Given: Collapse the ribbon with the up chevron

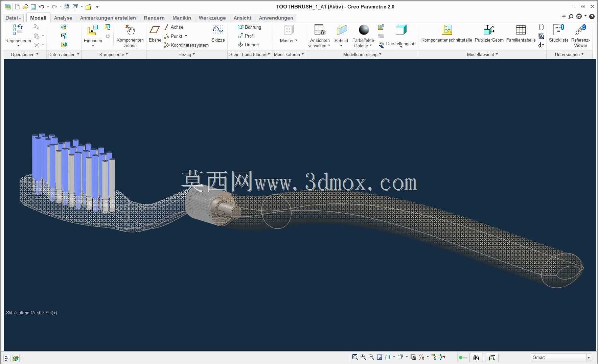Looking at the screenshot, I should pyautogui.click(x=564, y=16).
